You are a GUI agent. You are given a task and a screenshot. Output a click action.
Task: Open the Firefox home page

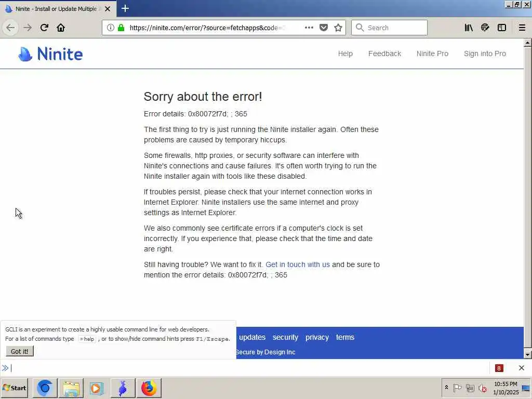coord(61,28)
